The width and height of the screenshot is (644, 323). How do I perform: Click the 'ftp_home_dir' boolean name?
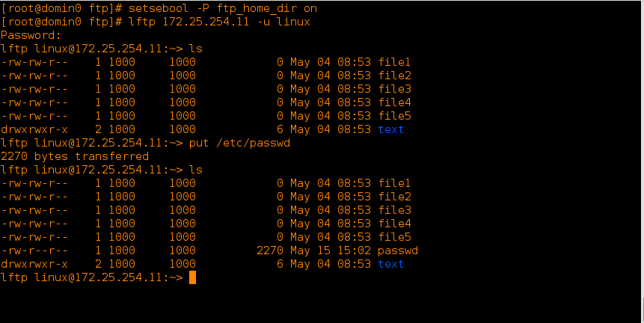[x=257, y=9]
